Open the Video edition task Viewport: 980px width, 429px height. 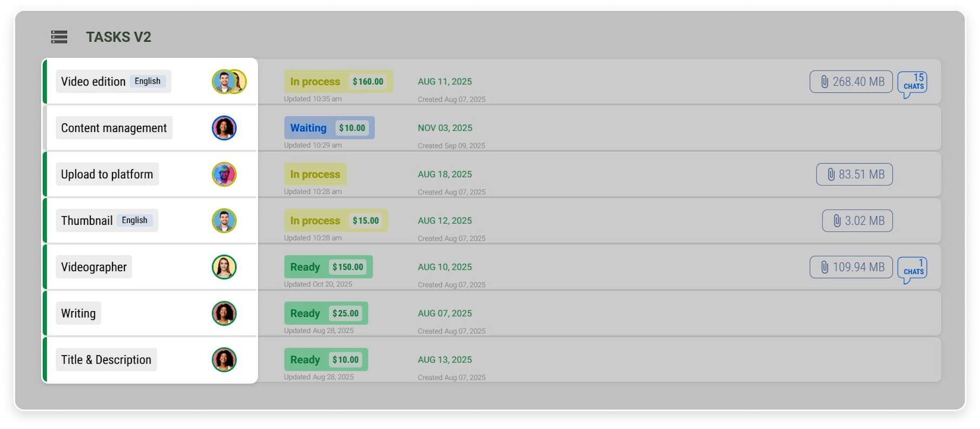pos(93,82)
